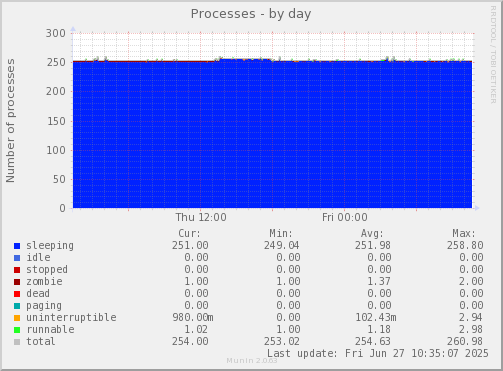Screen dimensions: 503x371
Task: Click total current value 254.00
Action: click(x=190, y=341)
